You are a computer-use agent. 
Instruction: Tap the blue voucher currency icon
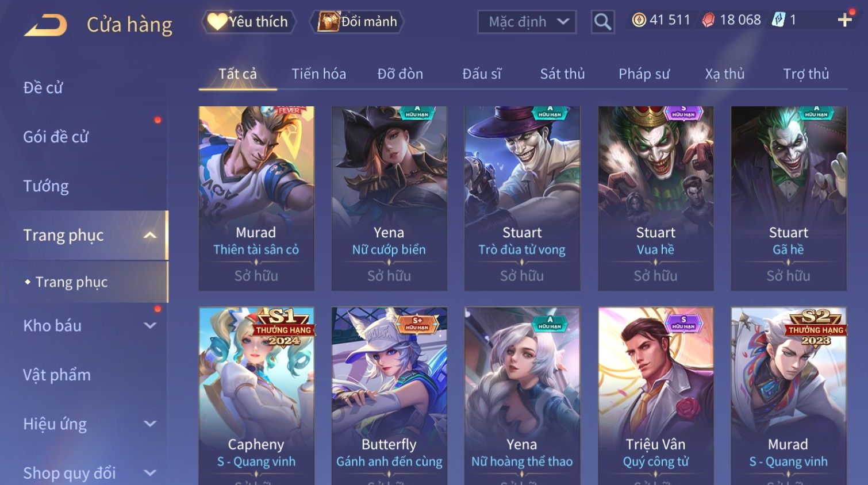(x=778, y=20)
